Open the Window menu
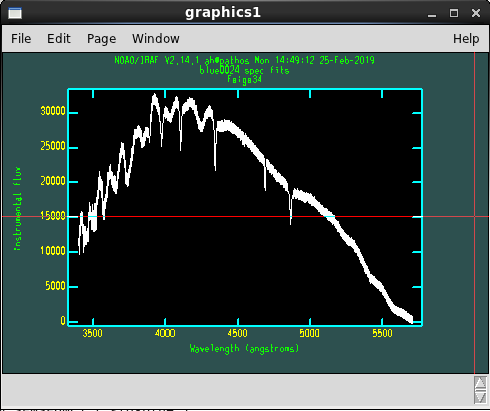The image size is (490, 411). [x=156, y=39]
